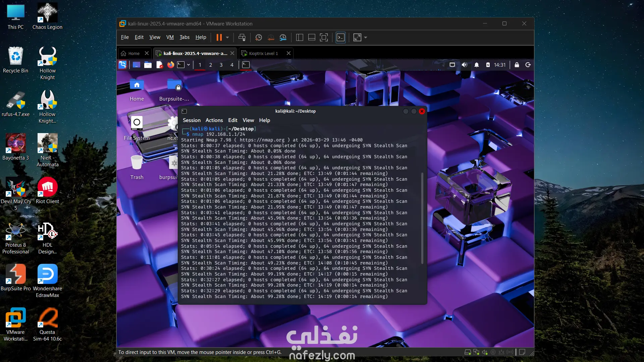644x362 pixels.
Task: Click the VMware sound card status icon
Action: [485, 352]
